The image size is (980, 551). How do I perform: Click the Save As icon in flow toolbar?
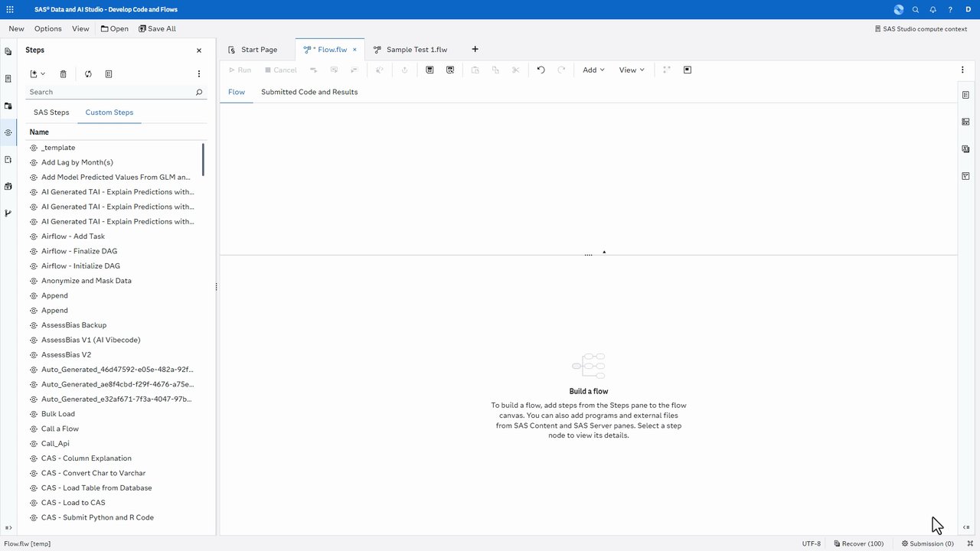coord(450,70)
